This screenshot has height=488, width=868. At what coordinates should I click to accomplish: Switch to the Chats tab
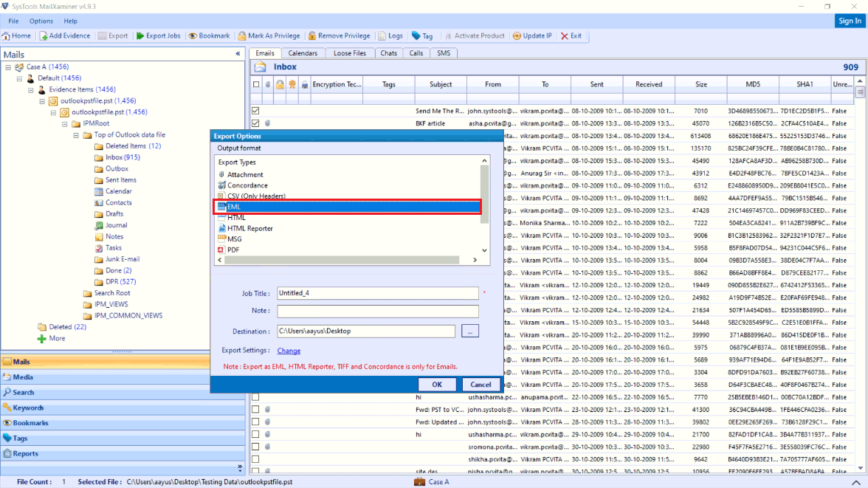point(388,53)
